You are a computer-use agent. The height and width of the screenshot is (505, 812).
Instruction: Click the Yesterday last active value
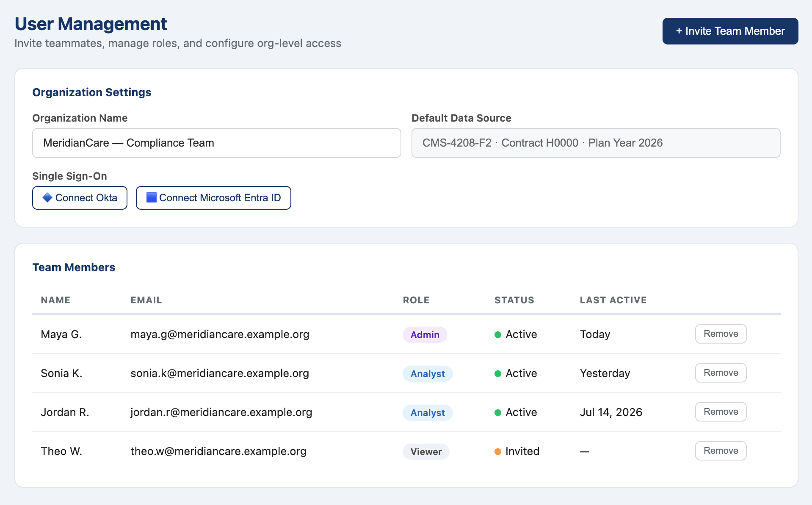605,373
